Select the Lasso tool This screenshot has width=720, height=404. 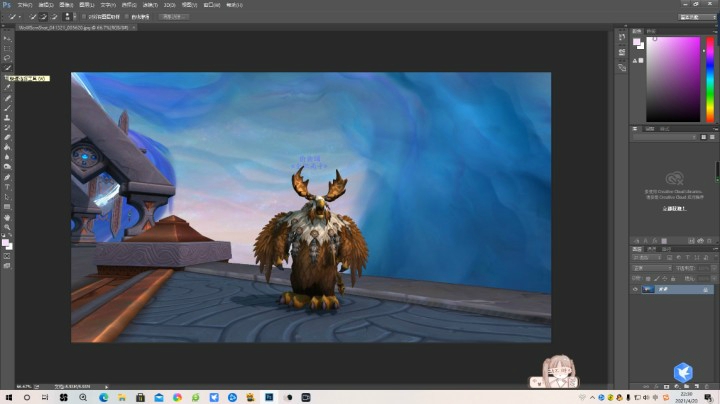pyautogui.click(x=7, y=58)
